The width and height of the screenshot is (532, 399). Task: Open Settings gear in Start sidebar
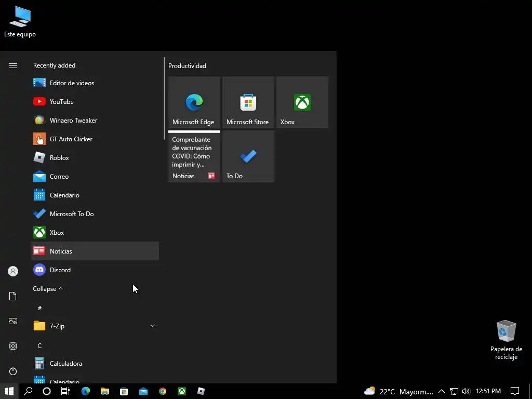pyautogui.click(x=13, y=346)
